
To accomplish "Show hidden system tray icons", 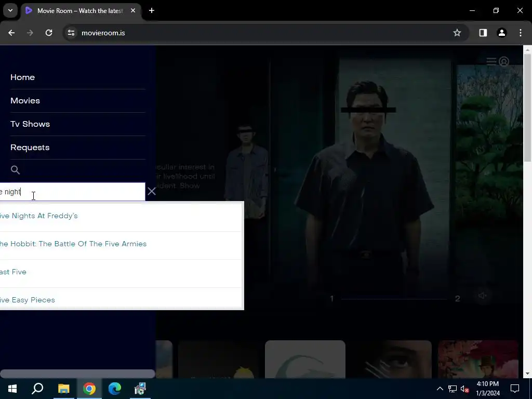I will point(440,389).
